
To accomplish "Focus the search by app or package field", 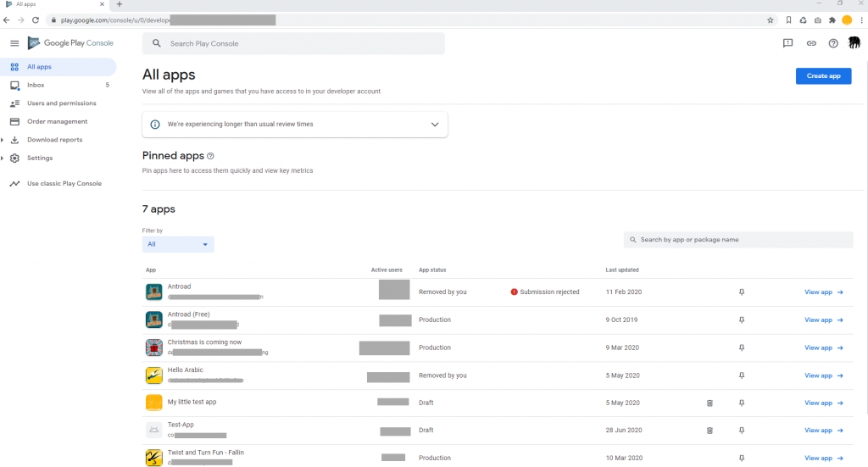I will [x=738, y=240].
